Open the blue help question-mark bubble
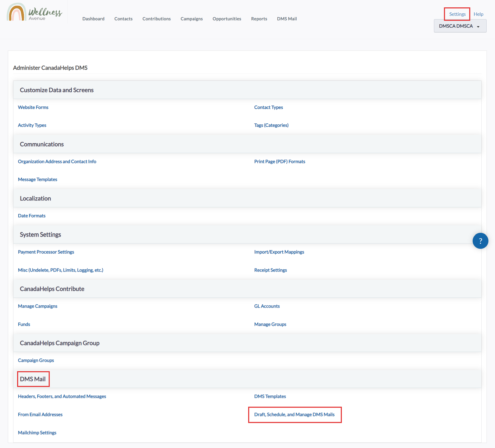The height and width of the screenshot is (448, 495). pos(480,241)
